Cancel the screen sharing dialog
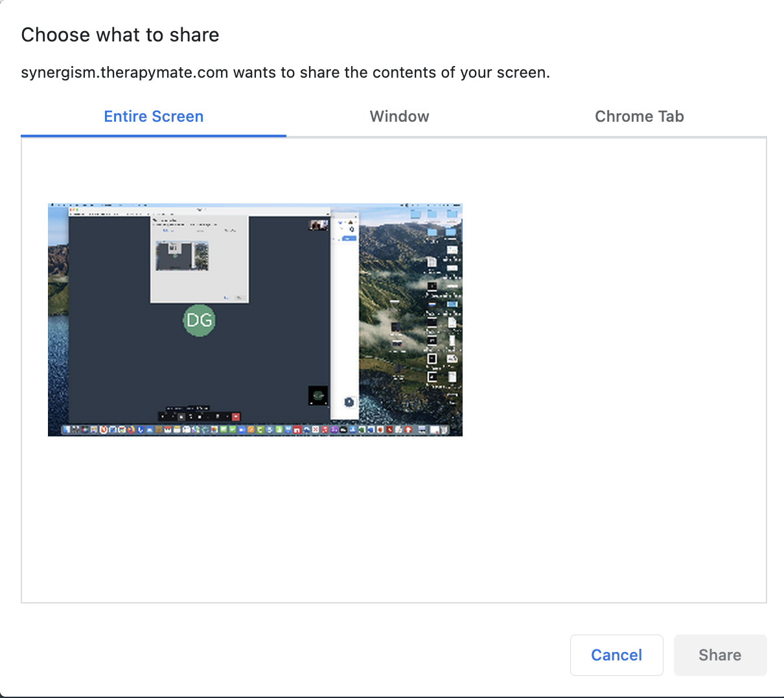 coord(617,655)
